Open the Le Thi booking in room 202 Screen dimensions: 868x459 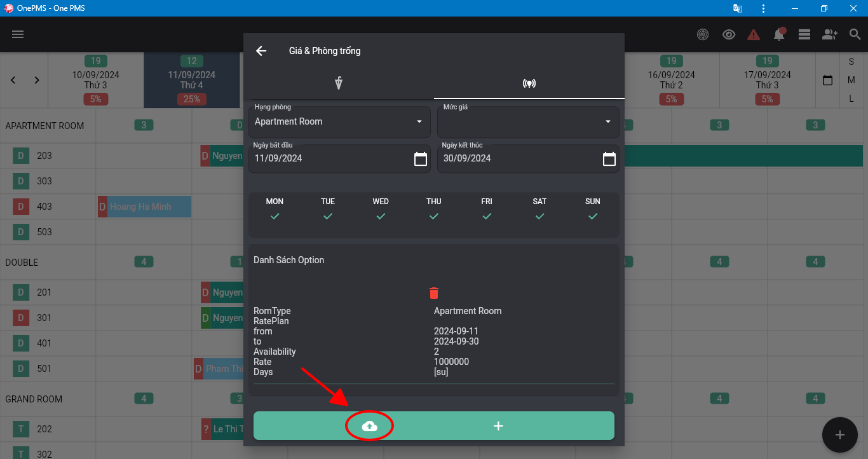[222, 429]
